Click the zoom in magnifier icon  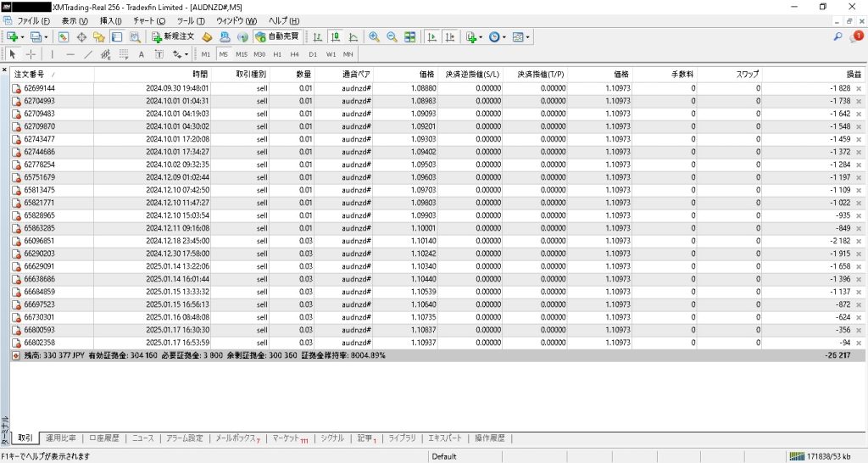click(374, 37)
